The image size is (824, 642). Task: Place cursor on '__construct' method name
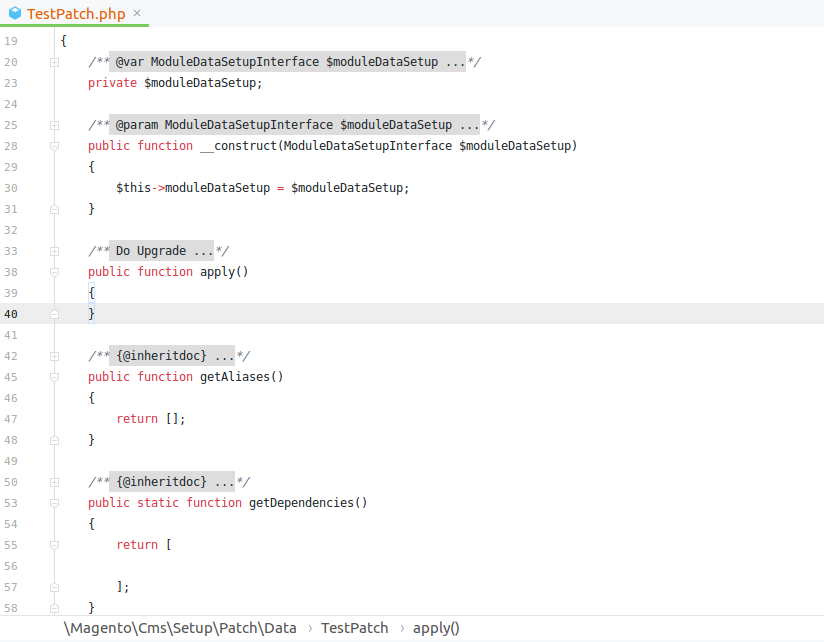(238, 146)
